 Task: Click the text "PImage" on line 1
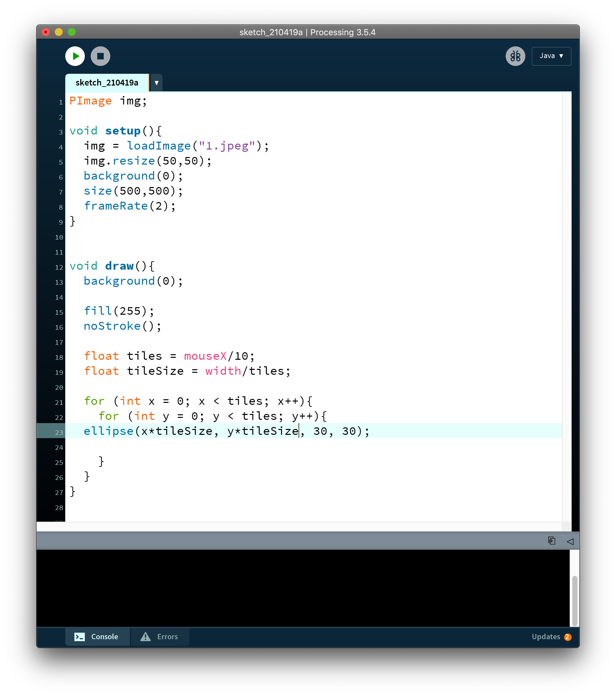[90, 101]
